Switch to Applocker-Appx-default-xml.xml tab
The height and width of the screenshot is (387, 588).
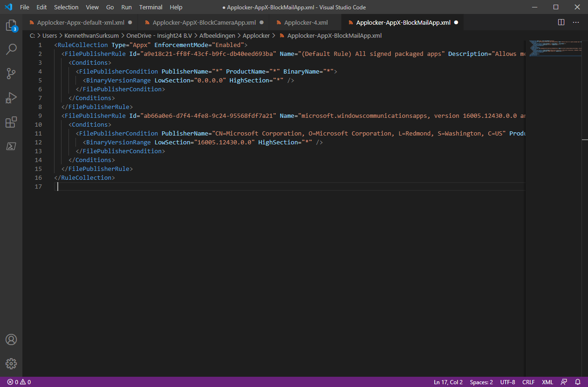point(80,22)
